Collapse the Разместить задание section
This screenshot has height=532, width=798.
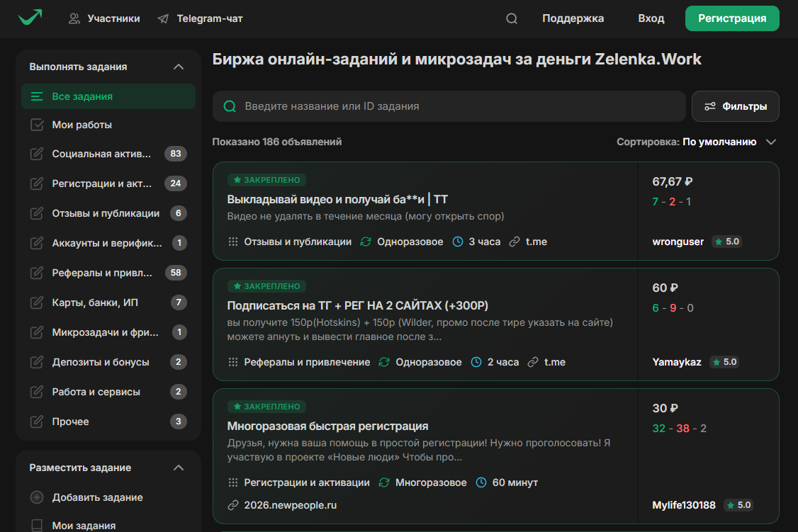coord(178,468)
